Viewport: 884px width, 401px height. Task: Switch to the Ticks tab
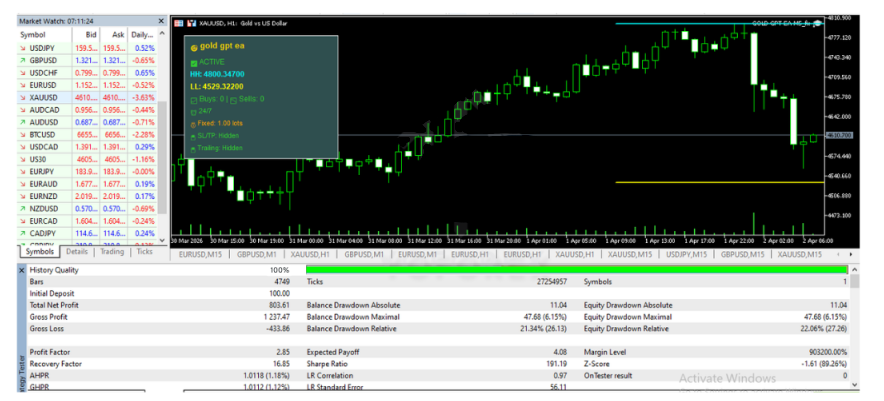(x=145, y=252)
